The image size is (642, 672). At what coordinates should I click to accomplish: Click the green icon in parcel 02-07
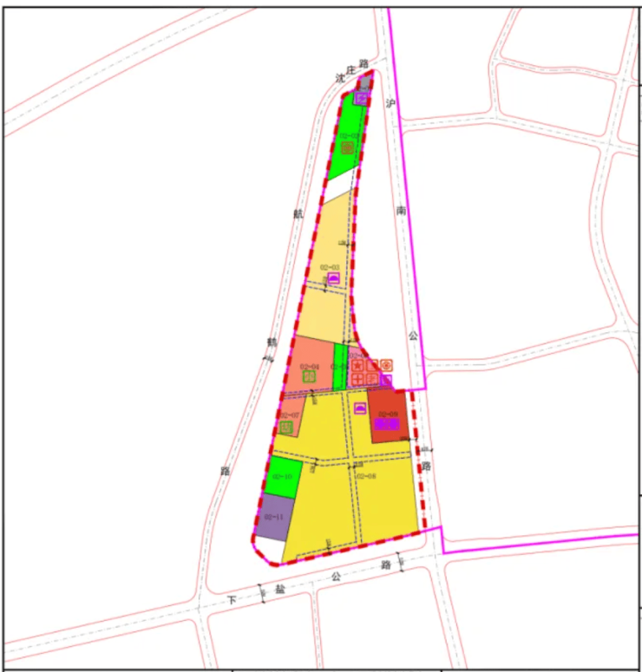(286, 427)
